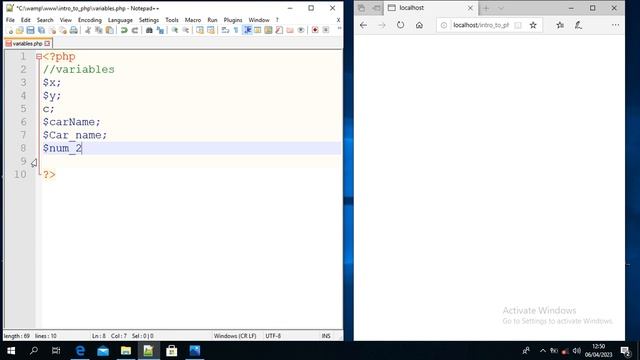The width and height of the screenshot is (640, 360).
Task: Toggle synchronize horizontal scrolling icon
Action: (211, 30)
